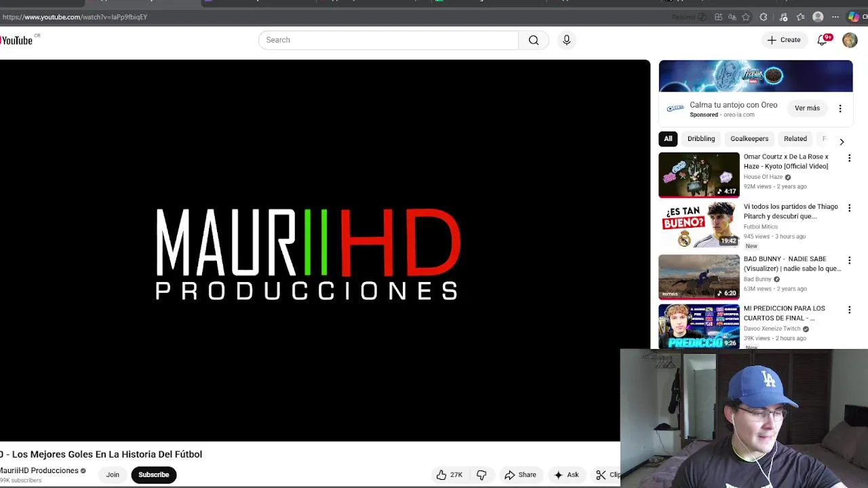Click in the YouTube Search field
This screenshot has height=488, width=868.
click(x=389, y=40)
